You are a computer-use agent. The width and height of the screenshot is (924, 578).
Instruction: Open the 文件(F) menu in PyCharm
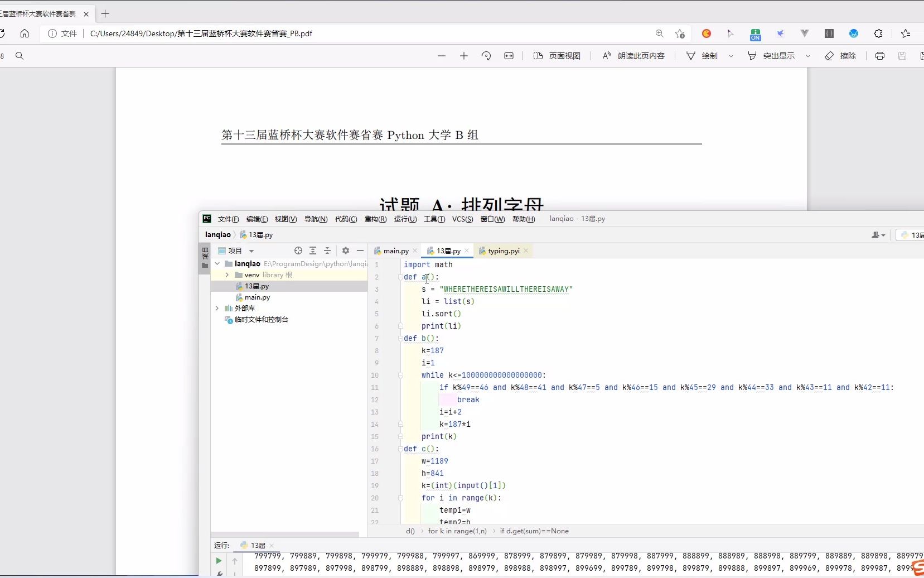[x=228, y=219]
